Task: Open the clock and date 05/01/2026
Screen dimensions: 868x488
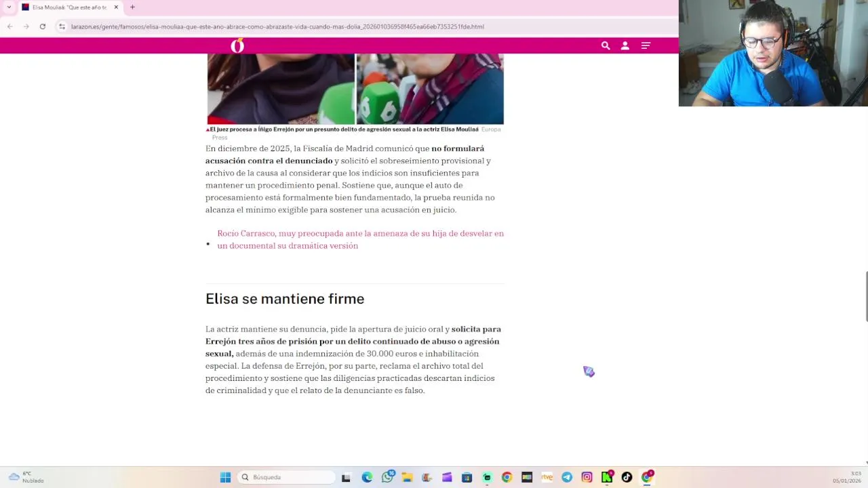Action: tap(848, 477)
